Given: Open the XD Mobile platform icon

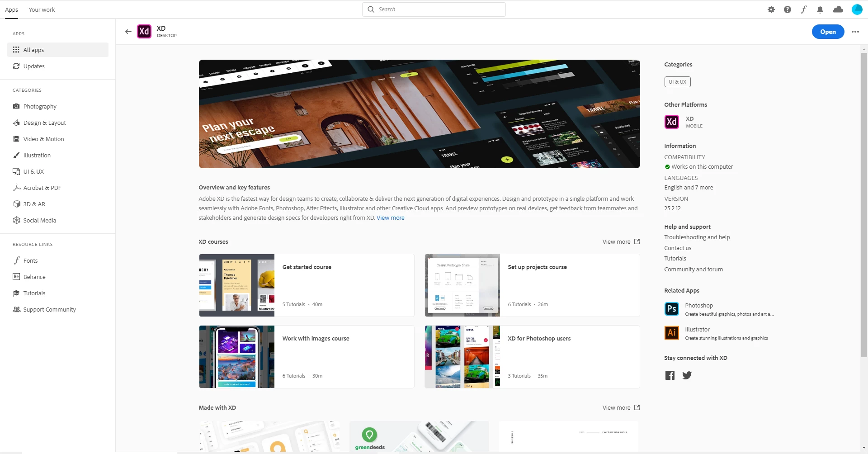Looking at the screenshot, I should coord(672,122).
